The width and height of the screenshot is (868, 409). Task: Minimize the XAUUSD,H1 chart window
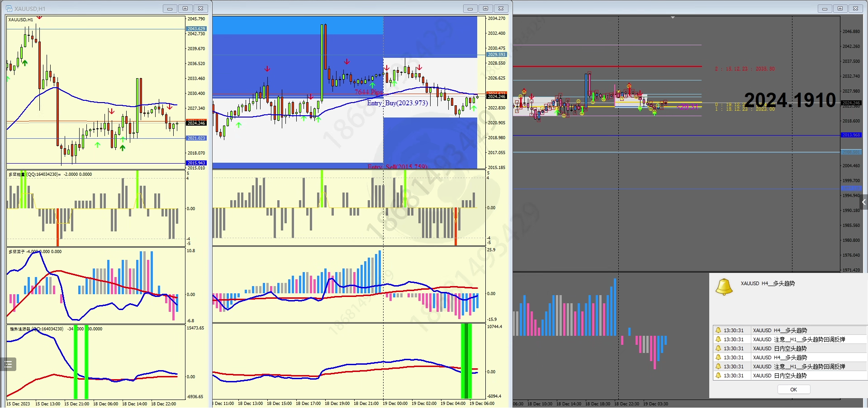click(170, 9)
